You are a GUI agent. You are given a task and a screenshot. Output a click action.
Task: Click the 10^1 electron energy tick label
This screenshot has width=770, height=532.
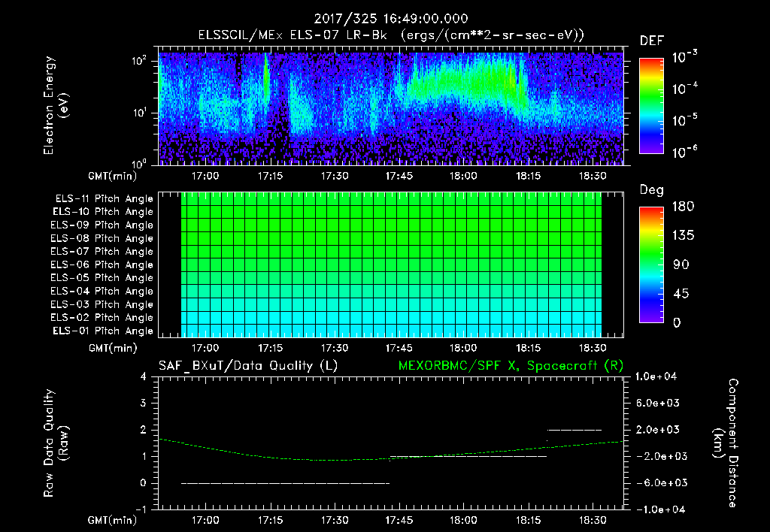[x=139, y=113]
